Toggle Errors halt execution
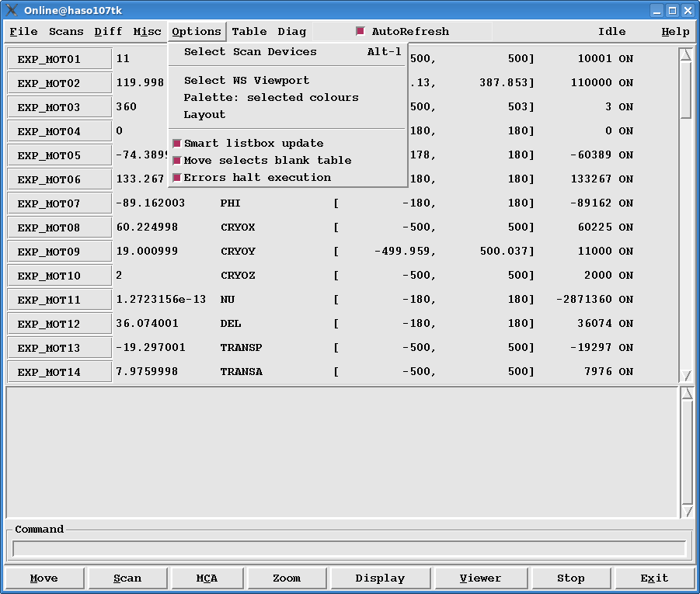The width and height of the screenshot is (700, 594). (x=287, y=178)
